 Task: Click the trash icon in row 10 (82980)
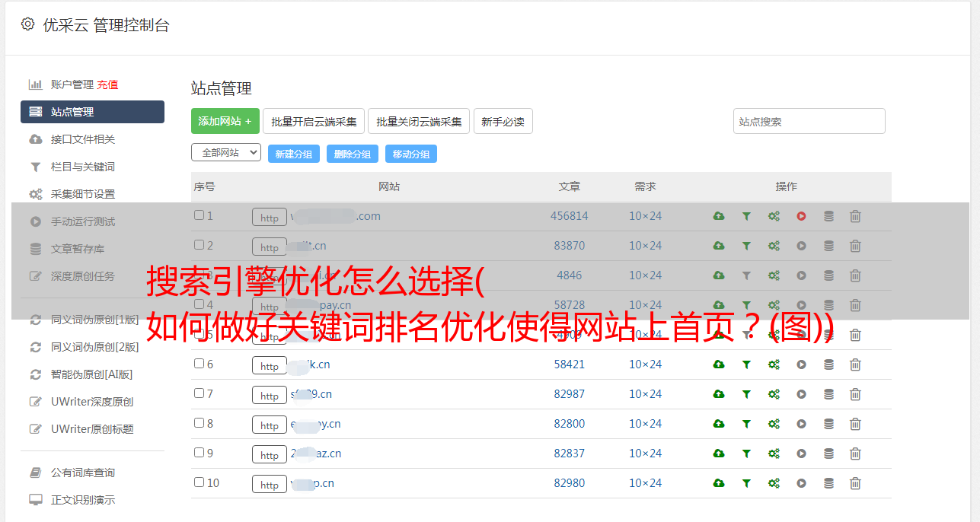[x=855, y=483]
